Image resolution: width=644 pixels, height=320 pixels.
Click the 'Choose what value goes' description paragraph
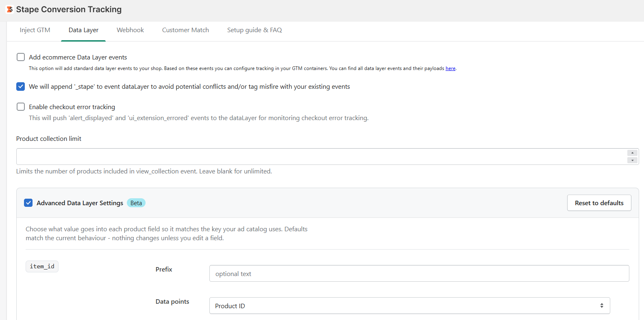click(x=167, y=234)
